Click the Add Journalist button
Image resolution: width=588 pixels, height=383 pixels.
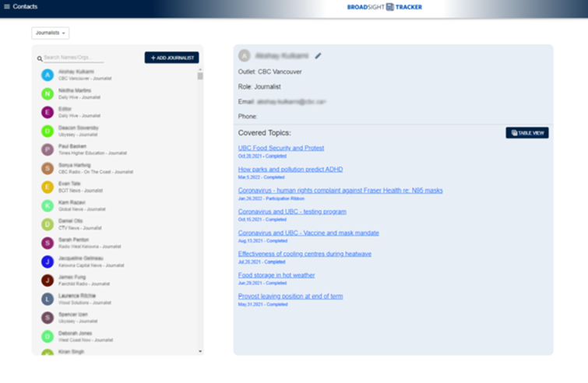click(172, 58)
